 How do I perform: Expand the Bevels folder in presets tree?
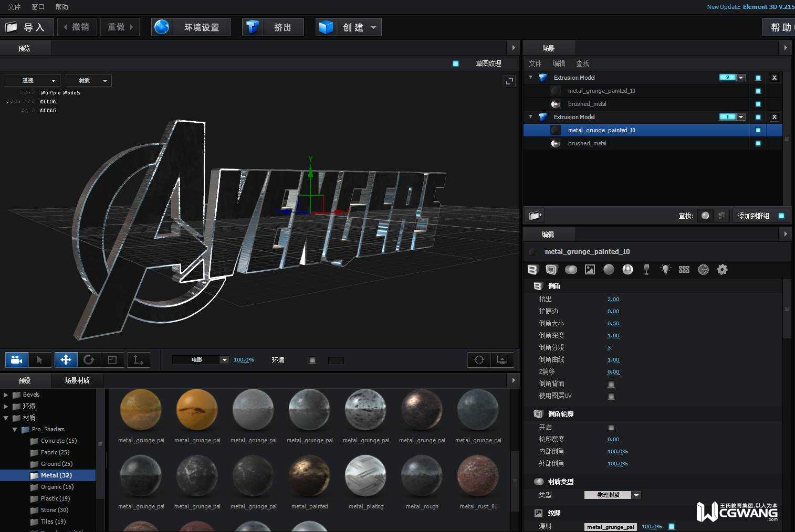click(6, 395)
